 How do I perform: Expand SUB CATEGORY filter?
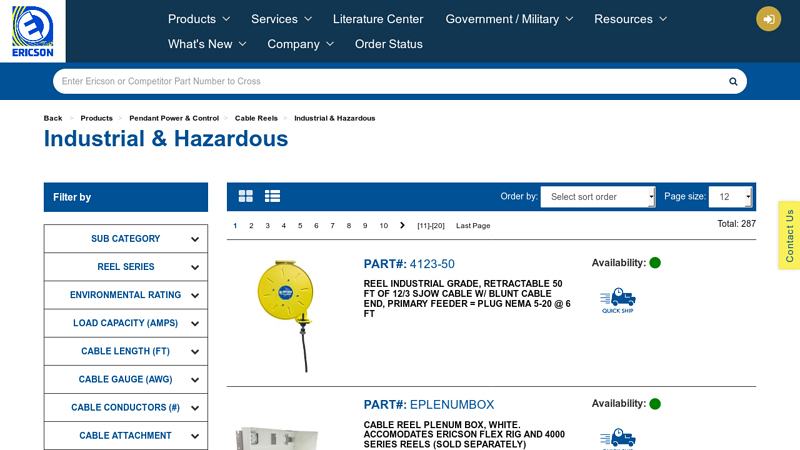click(126, 239)
